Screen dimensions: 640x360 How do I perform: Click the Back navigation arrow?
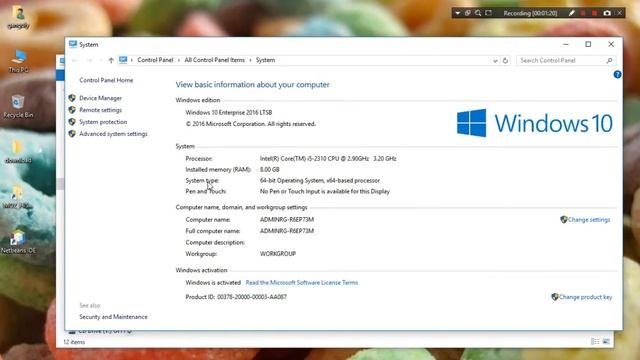pos(75,60)
